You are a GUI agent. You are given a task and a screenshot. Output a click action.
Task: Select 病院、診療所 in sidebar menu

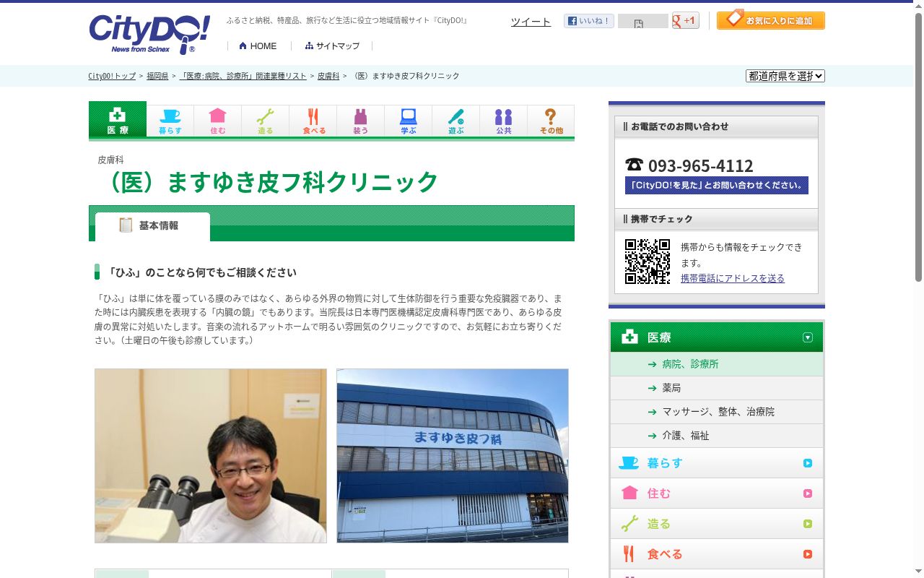(717, 364)
